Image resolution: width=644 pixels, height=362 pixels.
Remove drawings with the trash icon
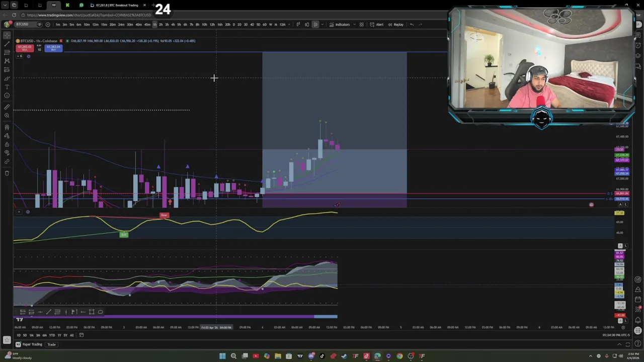(7, 173)
